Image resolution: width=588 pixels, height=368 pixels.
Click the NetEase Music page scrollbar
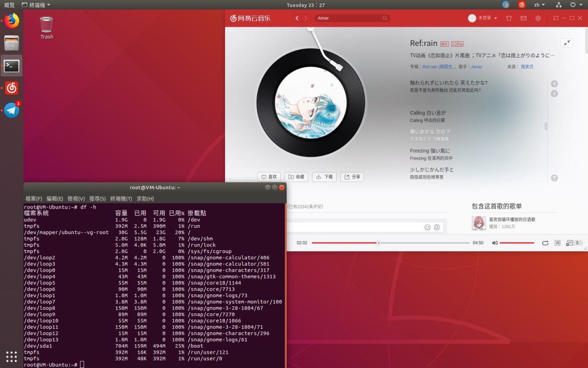click(x=586, y=41)
